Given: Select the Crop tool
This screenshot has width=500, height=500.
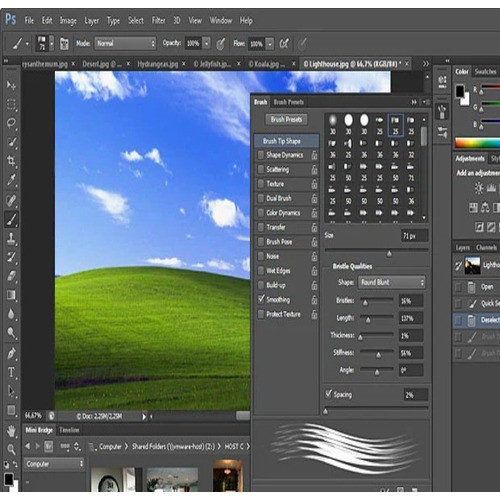Looking at the screenshot, I should (11, 161).
